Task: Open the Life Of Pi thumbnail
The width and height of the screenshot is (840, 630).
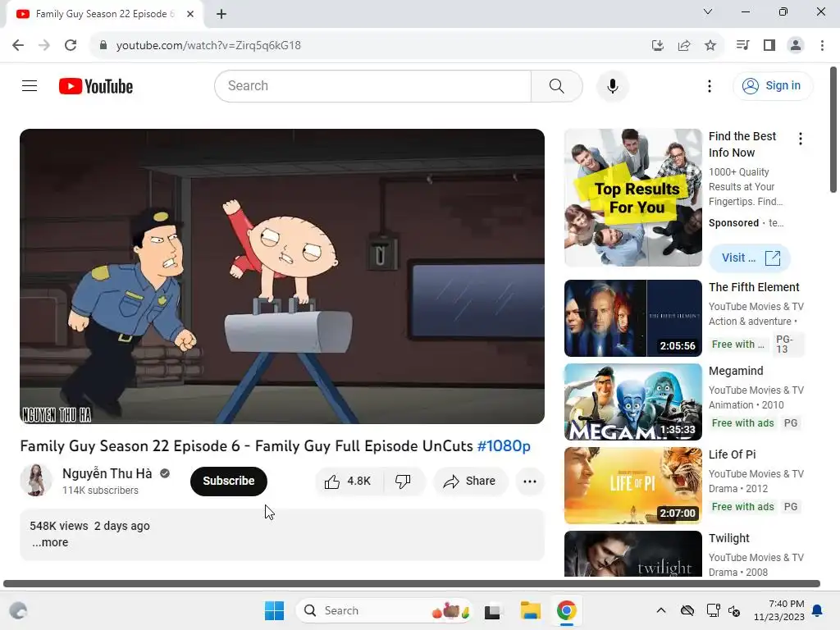Action: point(632,486)
